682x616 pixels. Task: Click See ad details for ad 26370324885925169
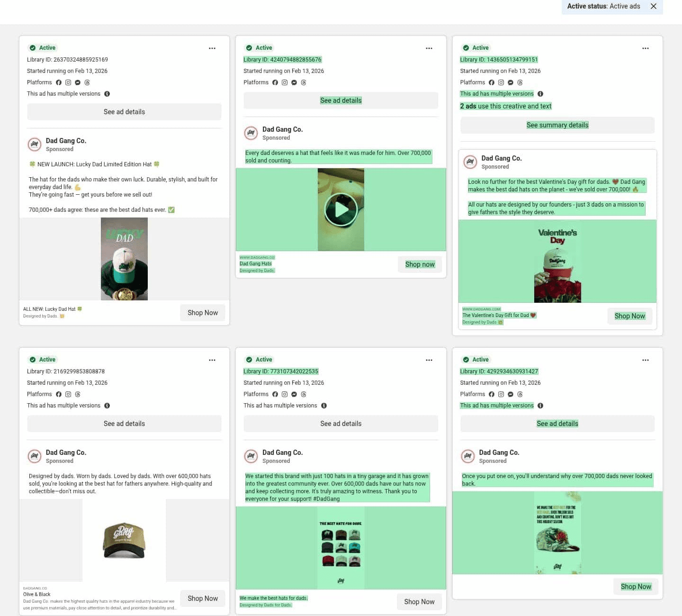tap(124, 112)
